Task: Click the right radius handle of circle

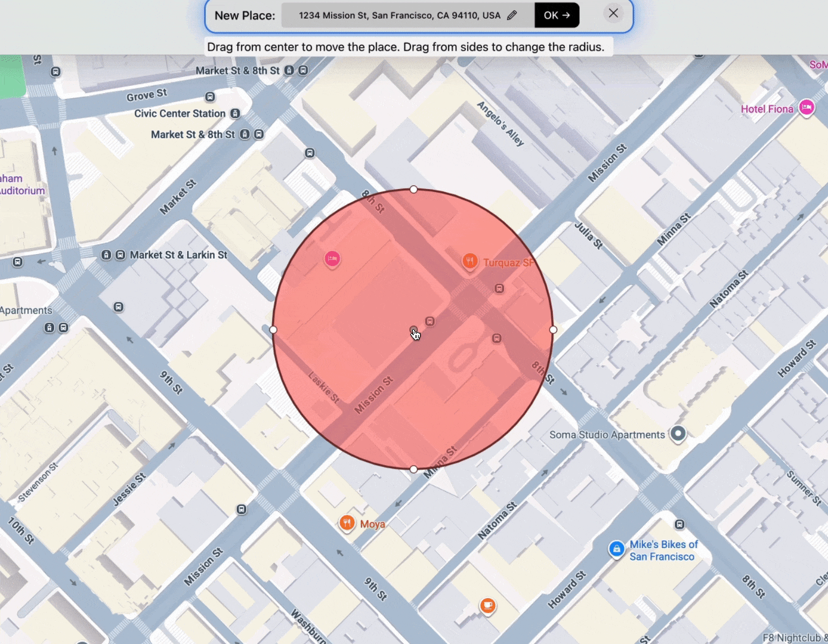Action: tap(553, 329)
